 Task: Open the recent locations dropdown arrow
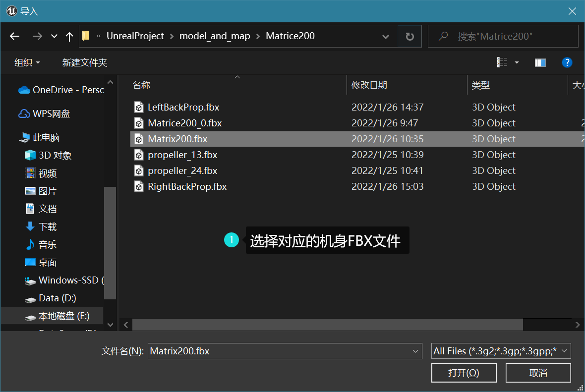pyautogui.click(x=54, y=36)
